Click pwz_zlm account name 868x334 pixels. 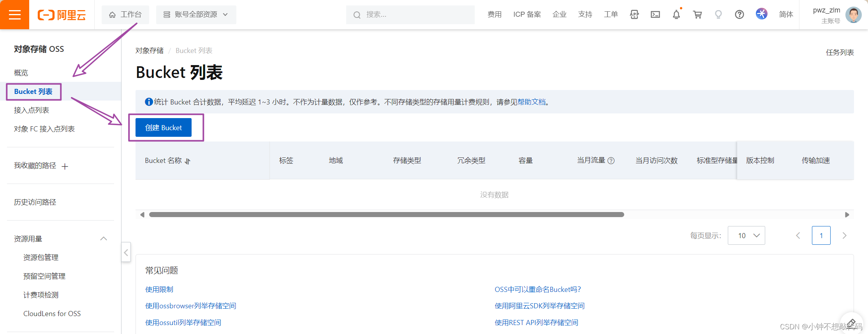tap(826, 10)
